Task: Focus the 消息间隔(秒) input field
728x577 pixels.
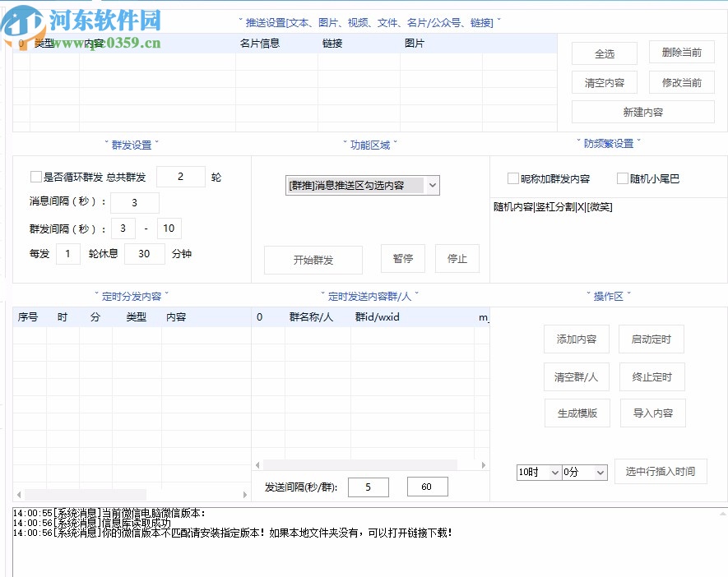Action: 134,203
